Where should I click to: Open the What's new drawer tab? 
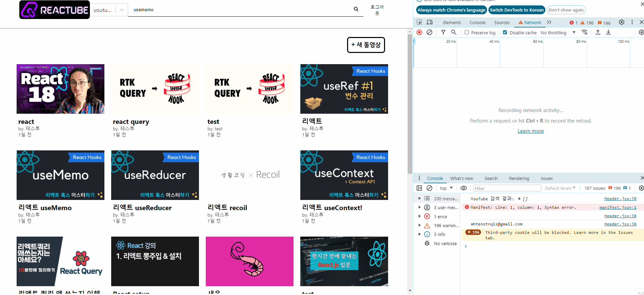461,178
